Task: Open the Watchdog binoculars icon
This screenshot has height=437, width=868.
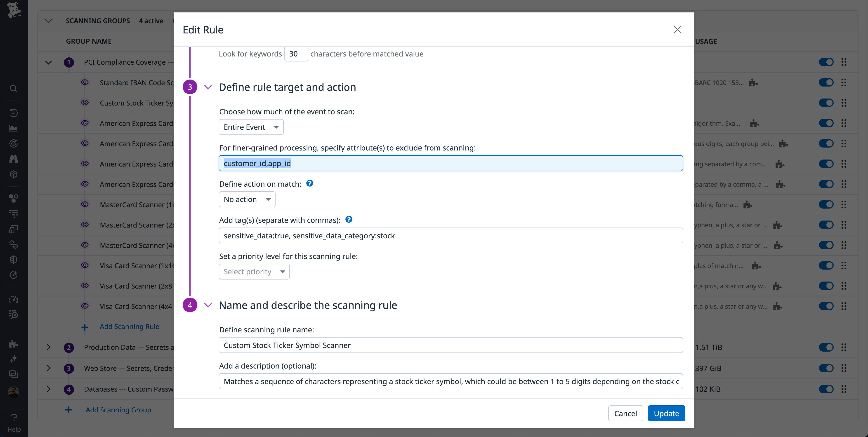Action: point(14,159)
